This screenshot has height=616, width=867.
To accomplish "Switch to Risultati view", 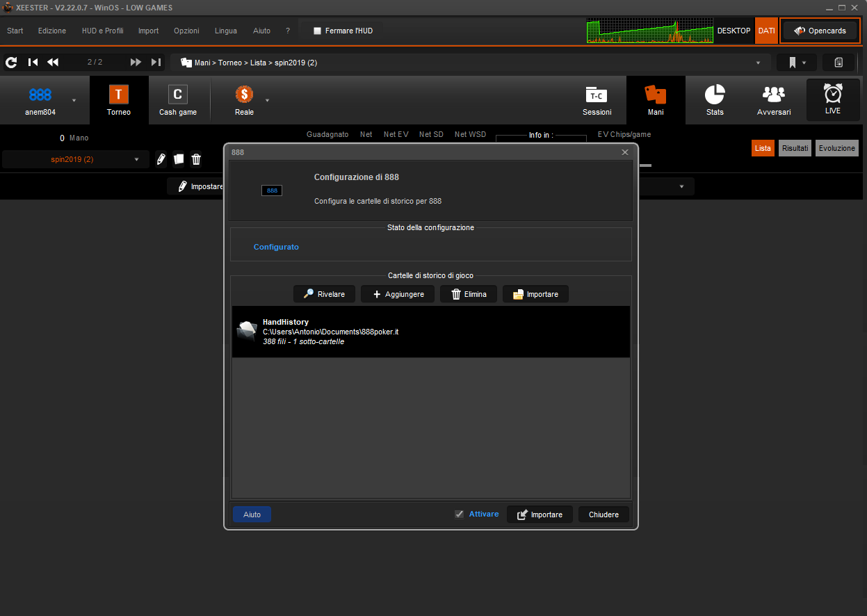I will click(x=795, y=148).
